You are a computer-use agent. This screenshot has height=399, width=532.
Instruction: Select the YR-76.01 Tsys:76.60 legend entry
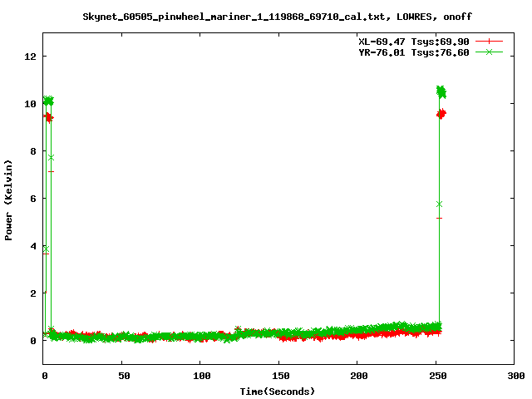coord(414,52)
